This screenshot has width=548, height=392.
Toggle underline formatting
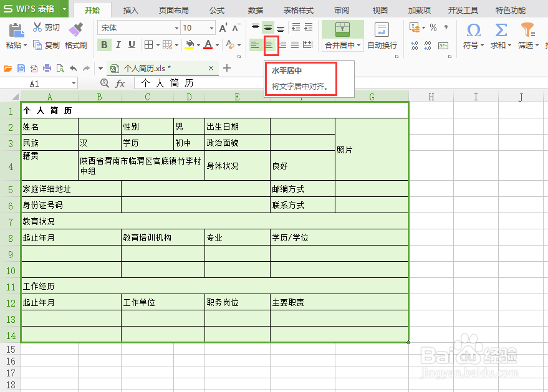pyautogui.click(x=132, y=44)
